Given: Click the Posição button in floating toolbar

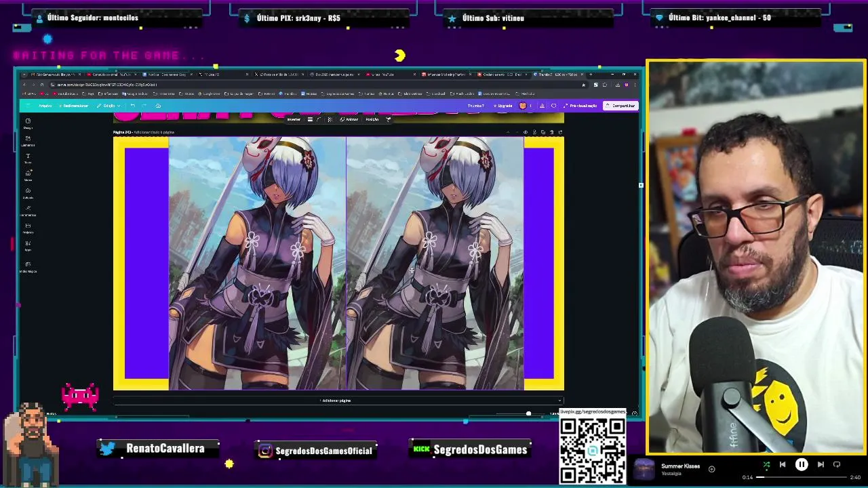Looking at the screenshot, I should pos(372,119).
